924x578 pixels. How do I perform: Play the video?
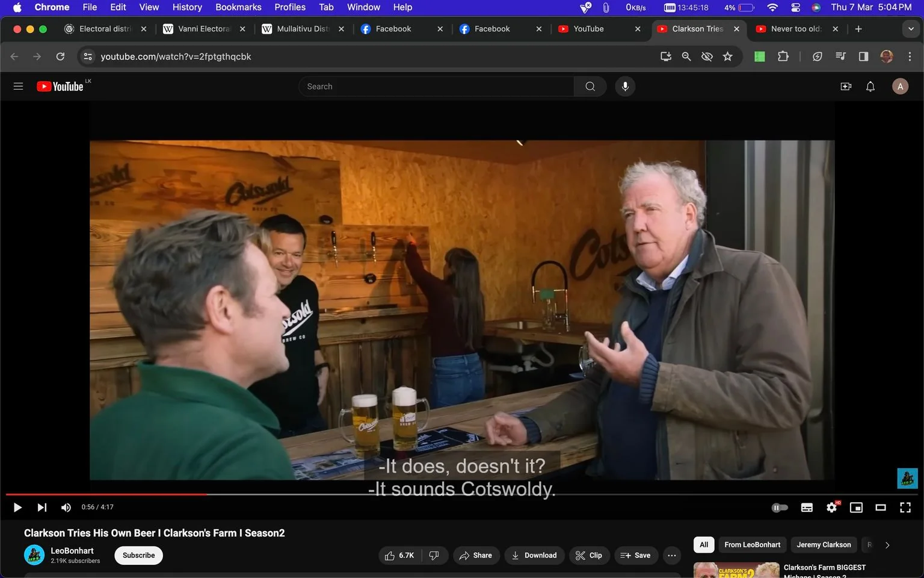17,508
